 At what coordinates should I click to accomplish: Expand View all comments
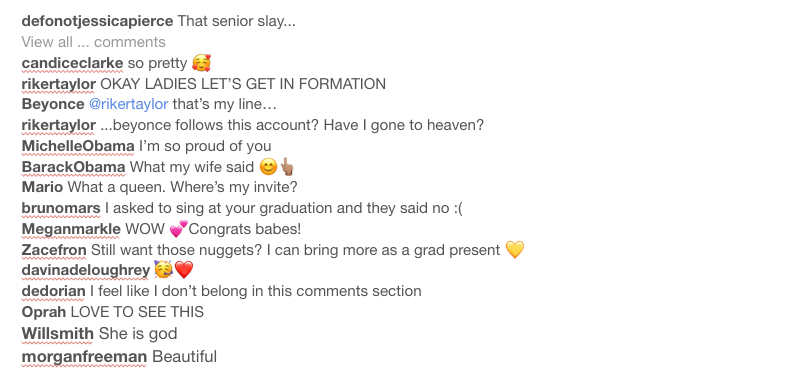coord(93,42)
